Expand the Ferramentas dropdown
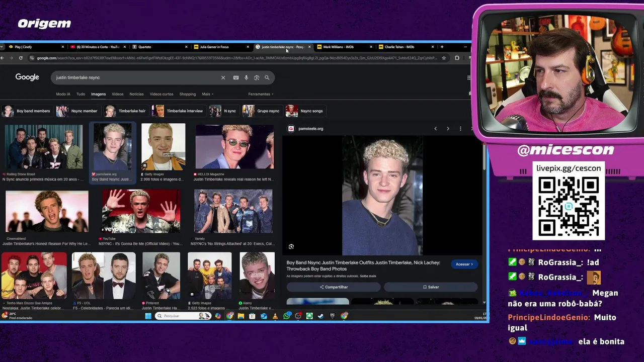644x362 pixels. pyautogui.click(x=261, y=94)
